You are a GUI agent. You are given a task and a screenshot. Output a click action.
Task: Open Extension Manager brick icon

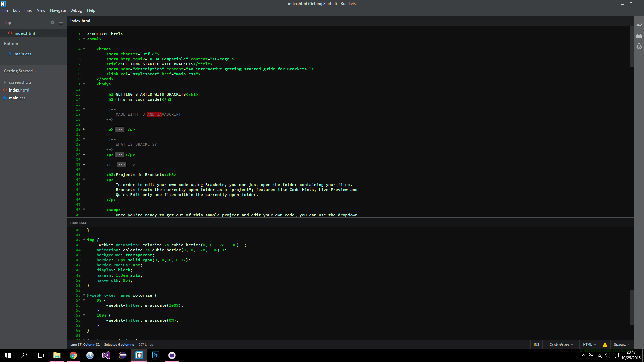639,36
